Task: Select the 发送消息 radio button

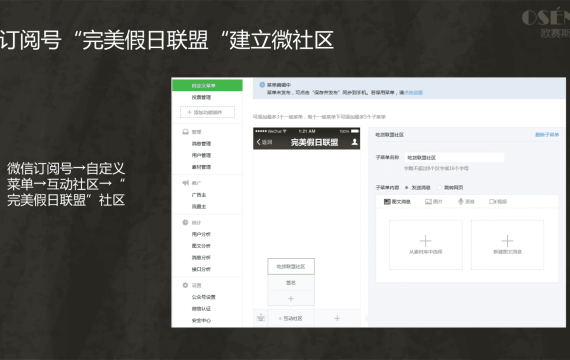Action: coord(406,188)
